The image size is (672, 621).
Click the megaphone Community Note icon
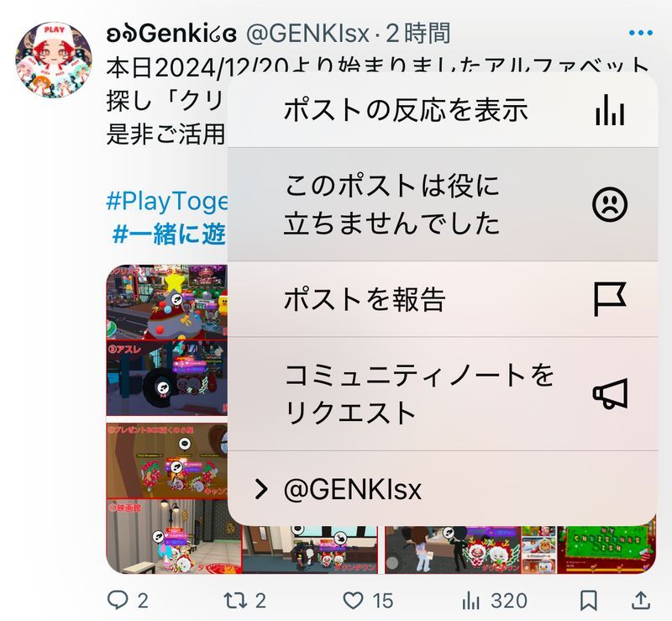[x=611, y=393]
